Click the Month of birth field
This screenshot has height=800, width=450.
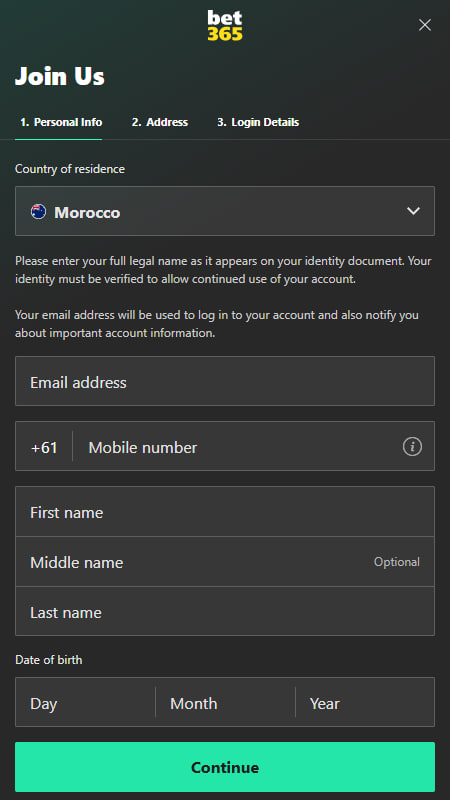225,702
